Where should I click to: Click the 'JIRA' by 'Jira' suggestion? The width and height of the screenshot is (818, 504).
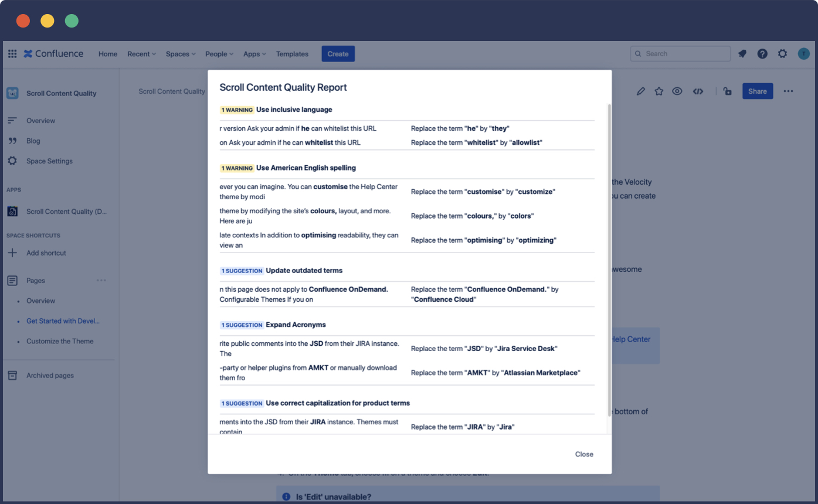pos(463,427)
